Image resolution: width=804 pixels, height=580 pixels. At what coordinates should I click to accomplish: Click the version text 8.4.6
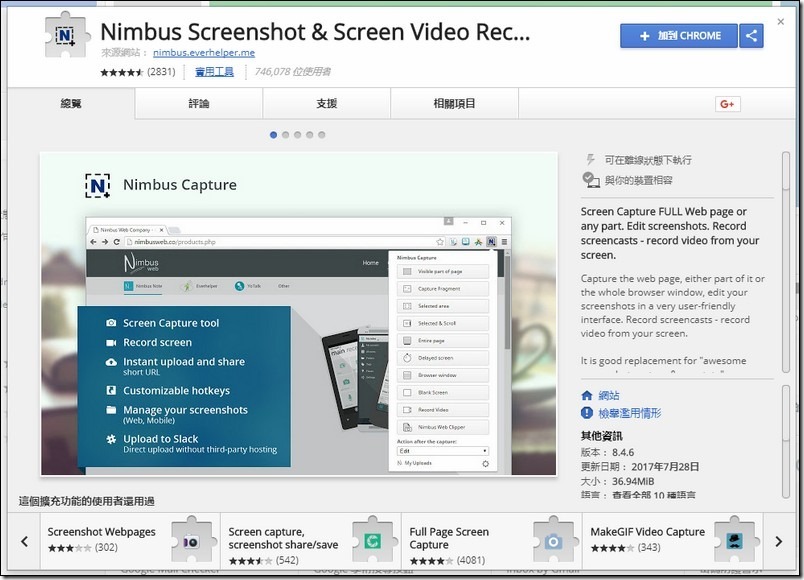[x=623, y=452]
